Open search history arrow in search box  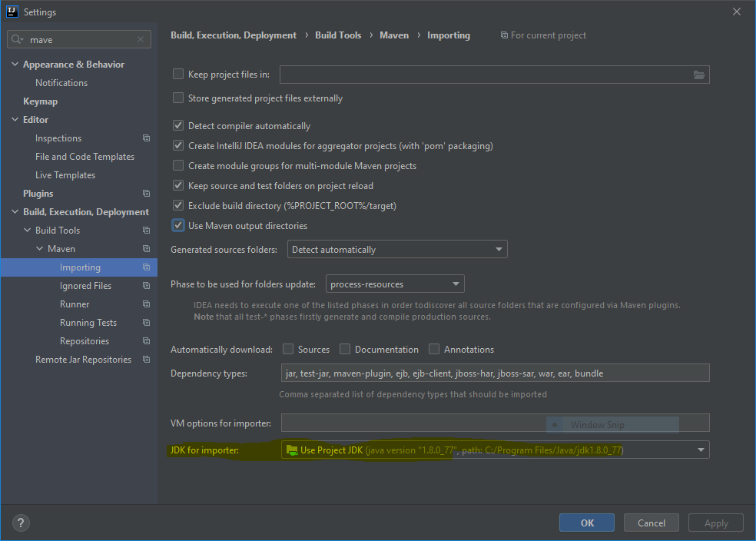point(22,39)
